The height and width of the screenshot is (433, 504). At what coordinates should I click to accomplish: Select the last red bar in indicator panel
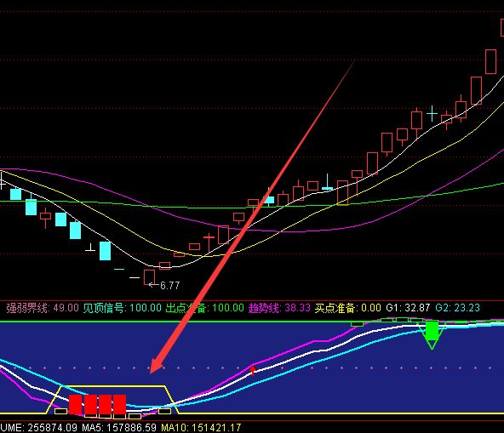(119, 404)
